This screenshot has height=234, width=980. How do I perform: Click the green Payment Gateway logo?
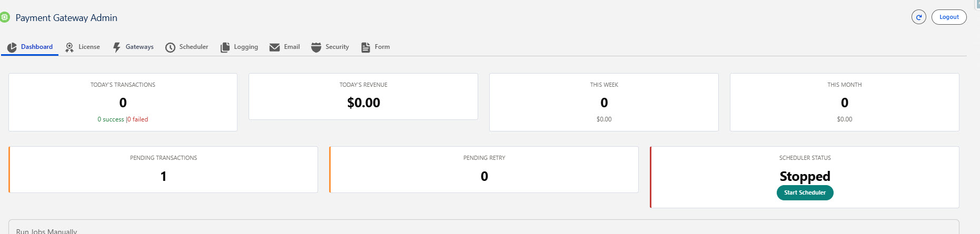pyautogui.click(x=5, y=17)
